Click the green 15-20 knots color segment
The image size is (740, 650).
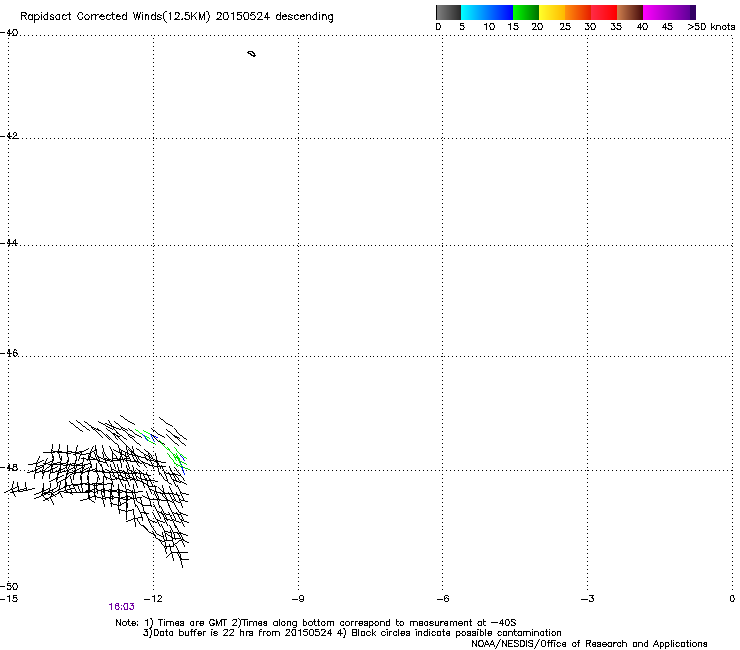pyautogui.click(x=526, y=12)
